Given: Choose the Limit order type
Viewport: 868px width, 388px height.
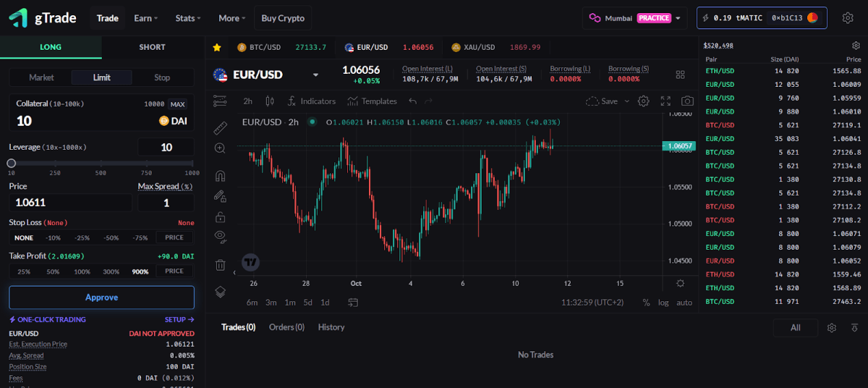Looking at the screenshot, I should pos(102,77).
